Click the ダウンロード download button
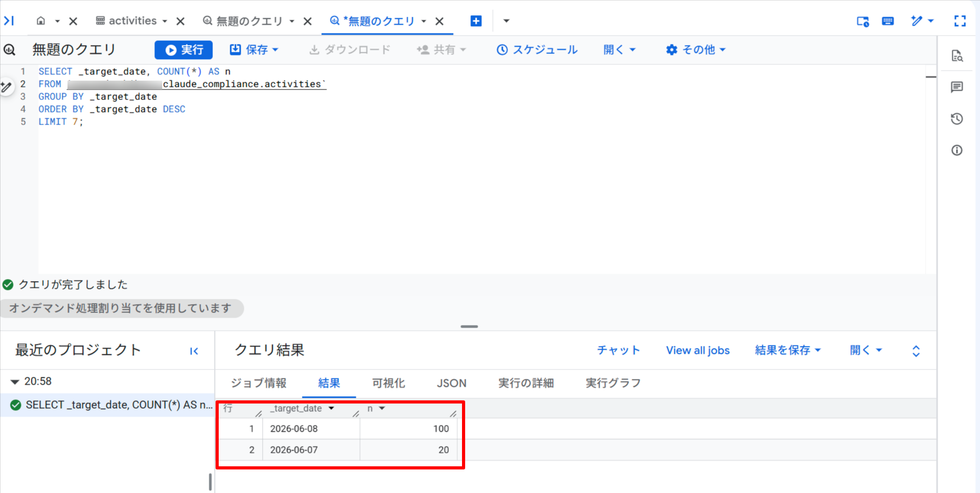 pos(350,50)
